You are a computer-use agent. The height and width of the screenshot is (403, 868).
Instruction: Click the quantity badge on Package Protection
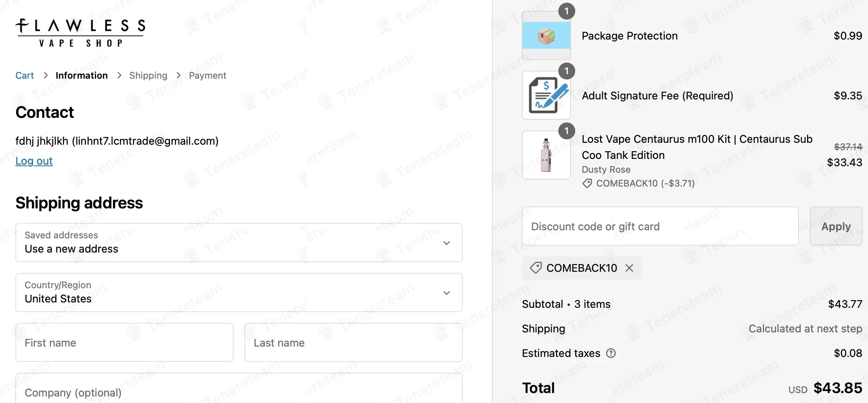click(566, 11)
